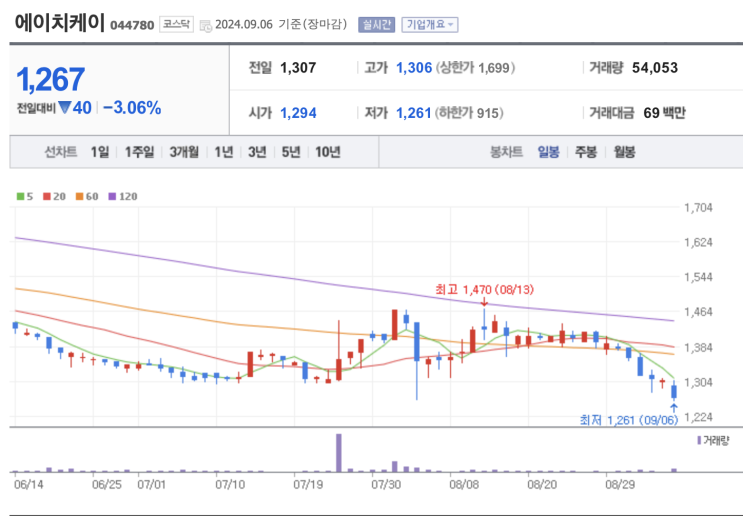This screenshot has height=516, width=743.
Task: Click the 07/10 date axis label
Action: 229,485
